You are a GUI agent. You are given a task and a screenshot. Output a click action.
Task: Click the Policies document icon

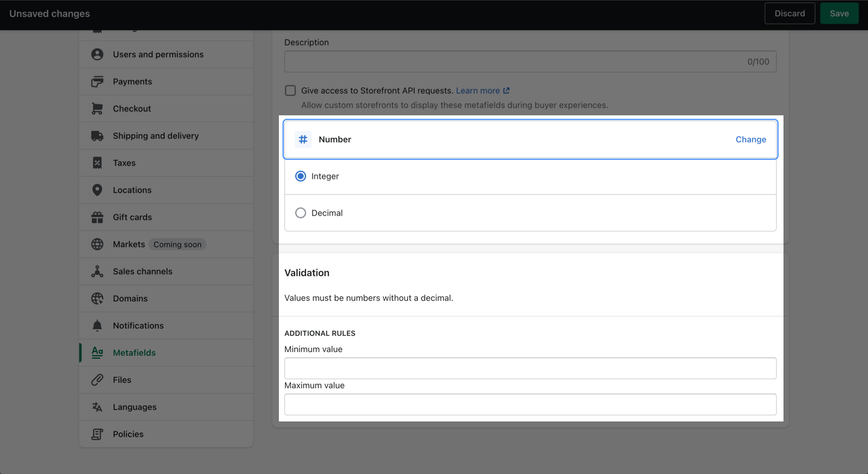click(x=97, y=434)
